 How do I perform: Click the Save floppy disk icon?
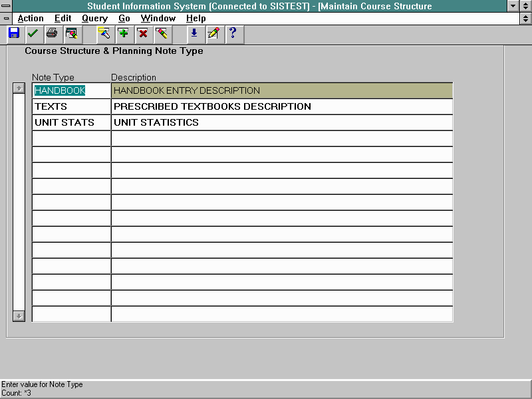tap(14, 33)
